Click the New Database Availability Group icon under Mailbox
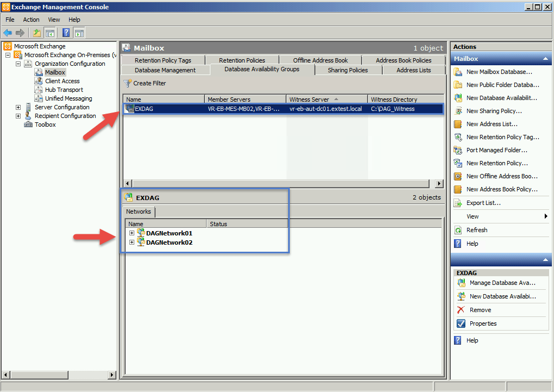The height and width of the screenshot is (392, 554). (x=458, y=98)
